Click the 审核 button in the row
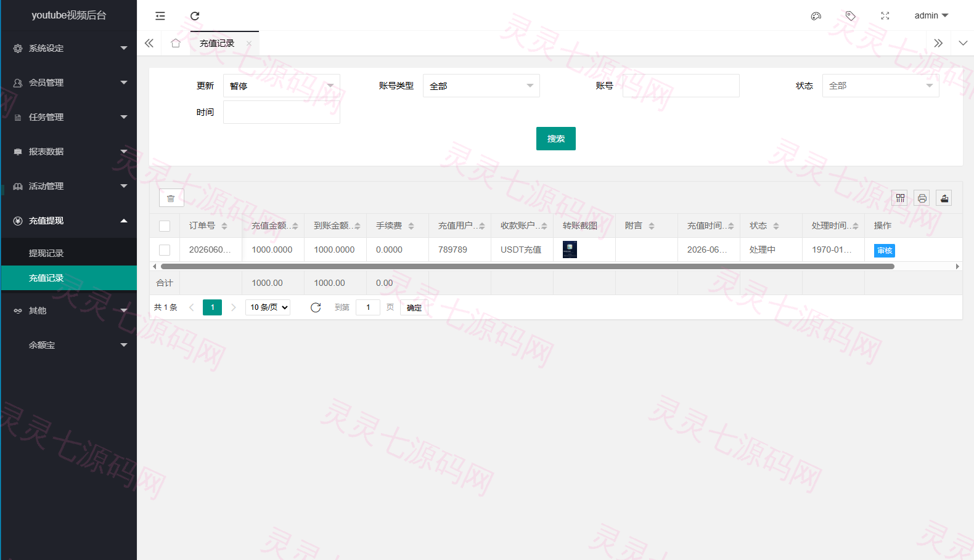 click(885, 251)
